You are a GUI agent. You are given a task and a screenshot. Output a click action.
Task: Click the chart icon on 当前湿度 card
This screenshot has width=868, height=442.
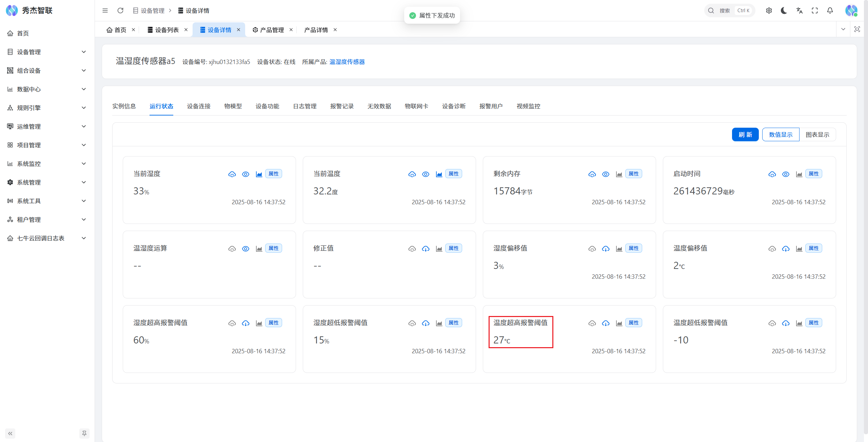click(x=259, y=174)
